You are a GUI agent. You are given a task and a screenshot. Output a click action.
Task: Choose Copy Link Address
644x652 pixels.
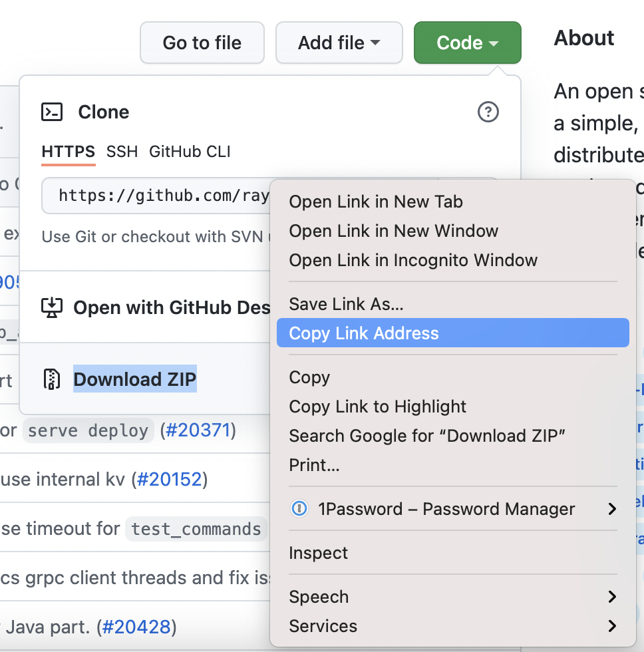(364, 333)
